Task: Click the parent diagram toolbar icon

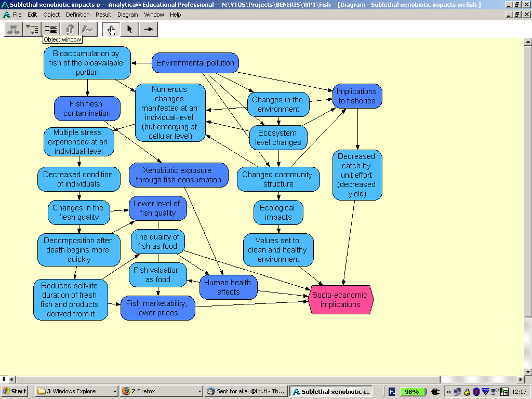Action: (13, 30)
